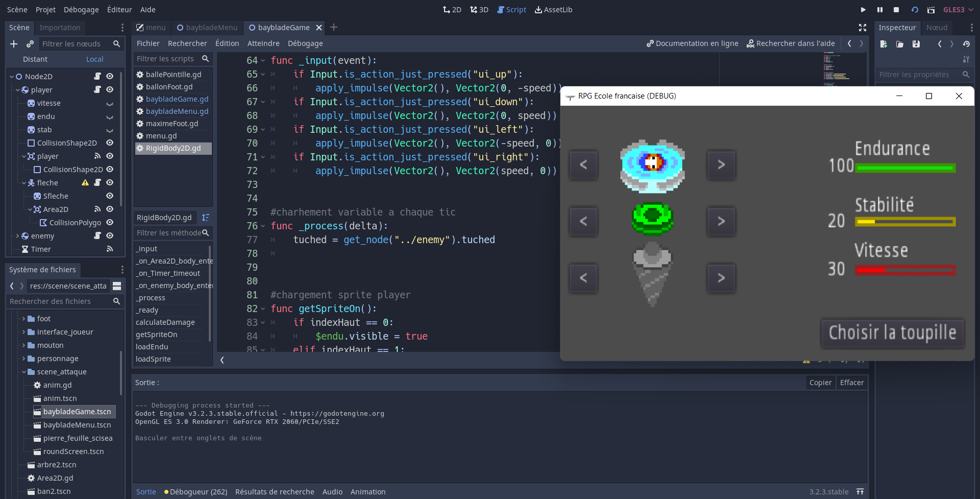980x499 pixels.
Task: Switch to the 2D workspace
Action: (x=452, y=10)
